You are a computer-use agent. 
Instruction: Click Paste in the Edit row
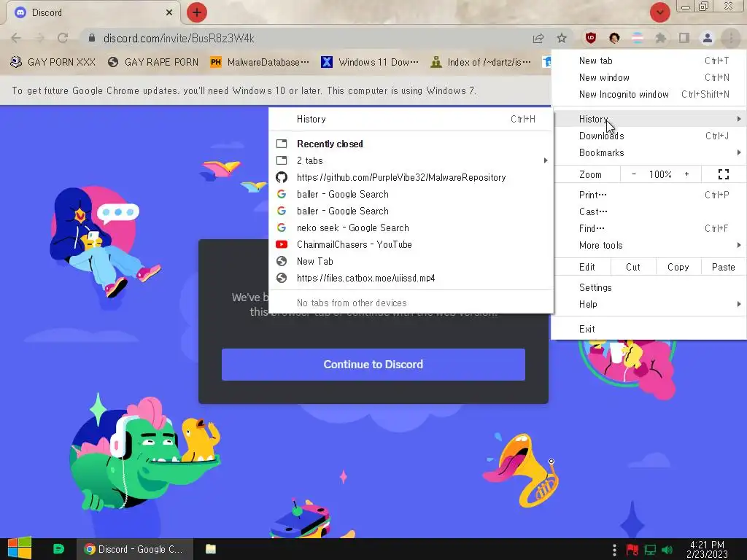pyautogui.click(x=723, y=267)
